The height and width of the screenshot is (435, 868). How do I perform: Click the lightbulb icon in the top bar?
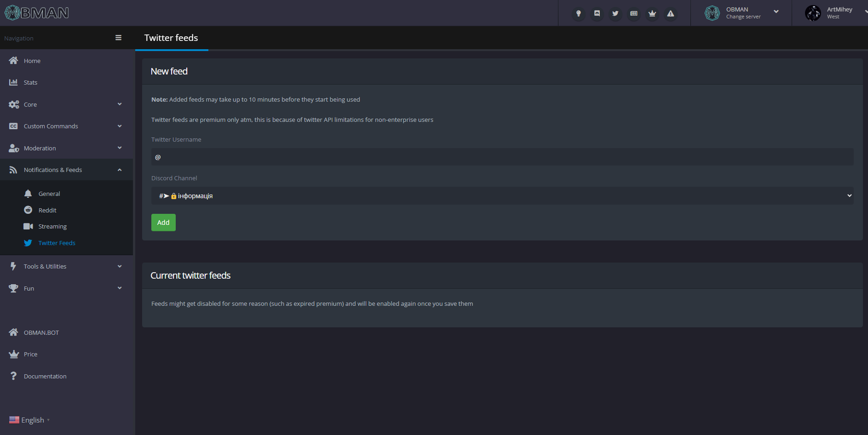pyautogui.click(x=579, y=13)
